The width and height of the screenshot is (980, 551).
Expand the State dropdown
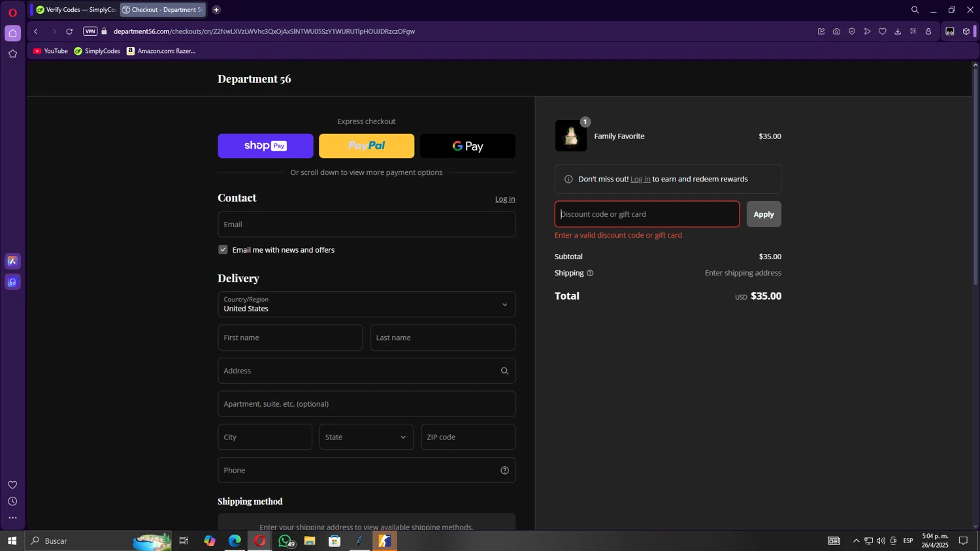pos(367,437)
